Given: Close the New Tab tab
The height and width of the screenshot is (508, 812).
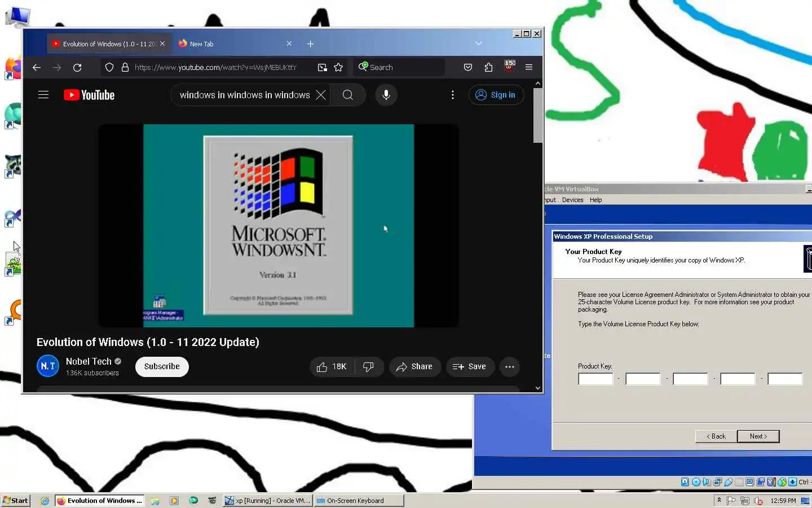Looking at the screenshot, I should tap(289, 43).
